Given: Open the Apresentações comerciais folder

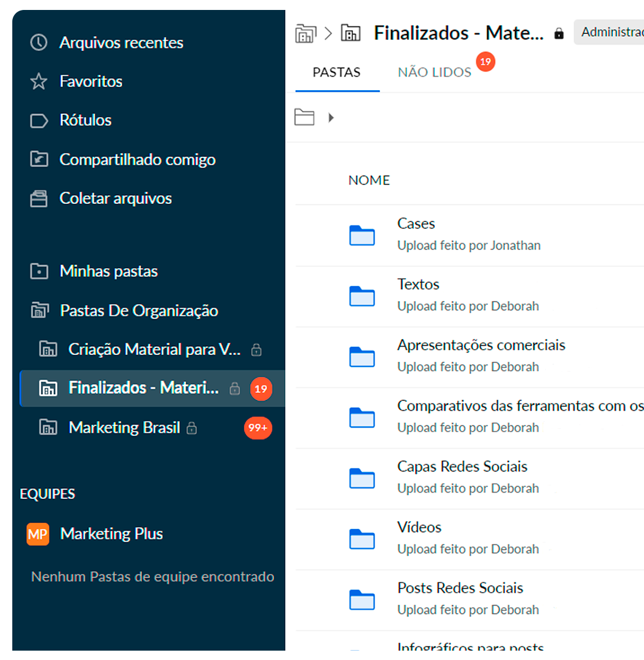Looking at the screenshot, I should 481,345.
